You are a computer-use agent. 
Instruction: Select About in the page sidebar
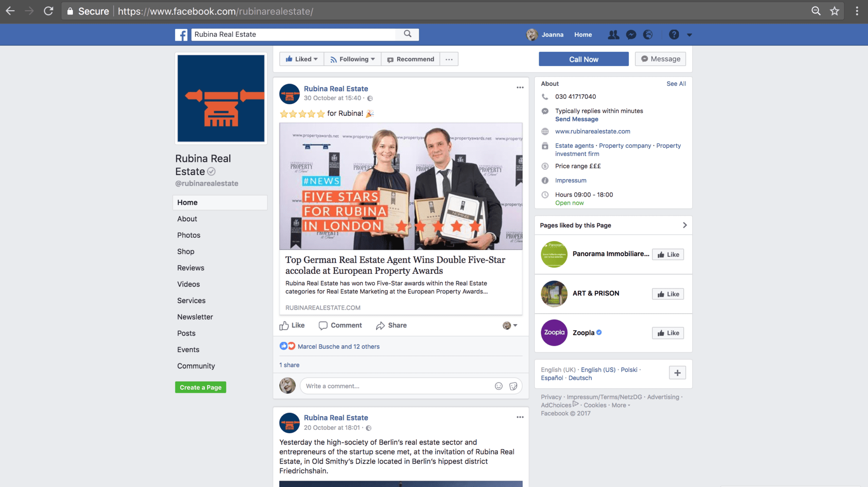click(x=187, y=219)
